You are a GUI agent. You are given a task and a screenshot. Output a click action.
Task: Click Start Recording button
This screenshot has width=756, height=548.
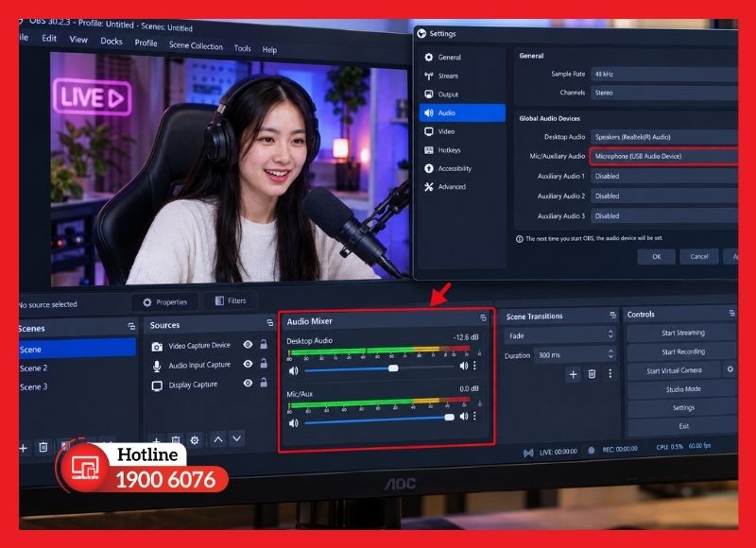tap(682, 351)
